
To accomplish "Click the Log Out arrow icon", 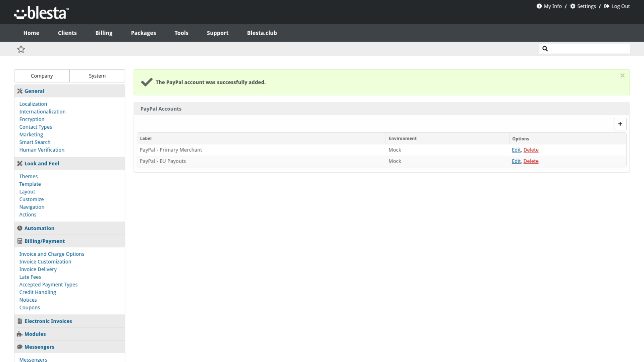I will coord(607,6).
